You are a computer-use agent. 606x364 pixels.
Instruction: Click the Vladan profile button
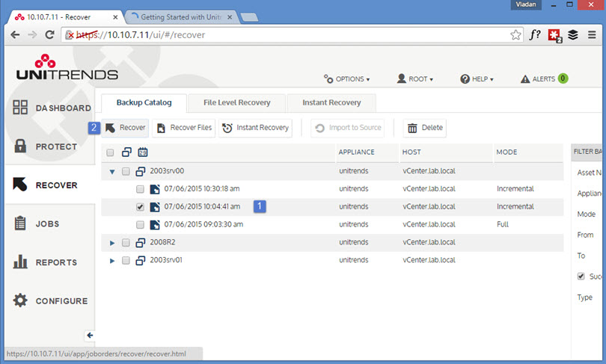pyautogui.click(x=526, y=4)
